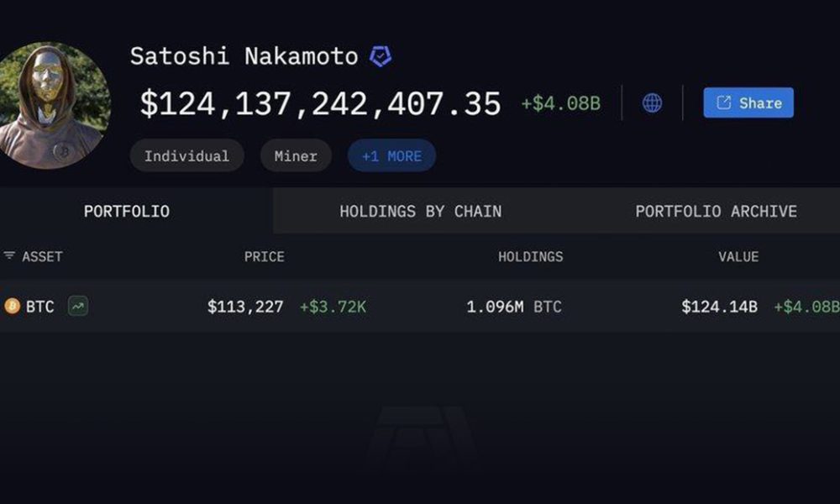The image size is (840, 504).
Task: Click the sort filter icon beside ASSET
Action: [9, 255]
